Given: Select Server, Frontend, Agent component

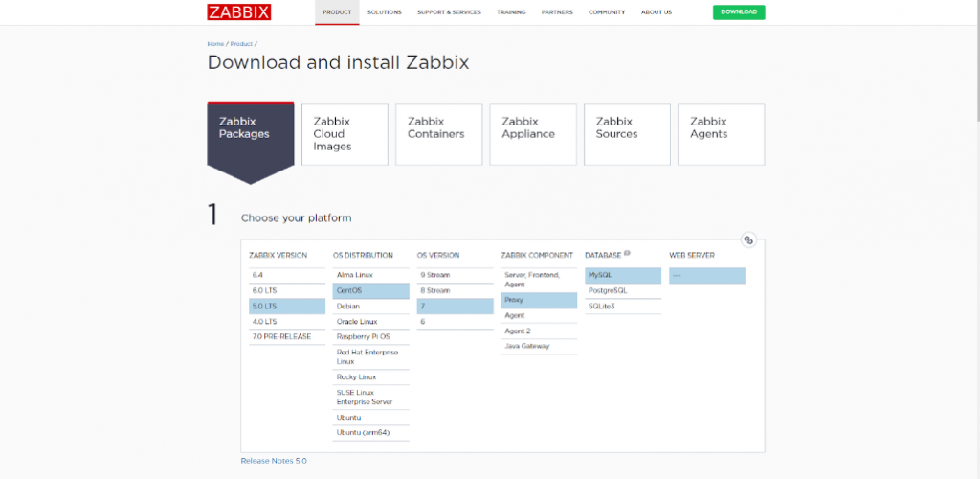Looking at the screenshot, I should coord(539,280).
